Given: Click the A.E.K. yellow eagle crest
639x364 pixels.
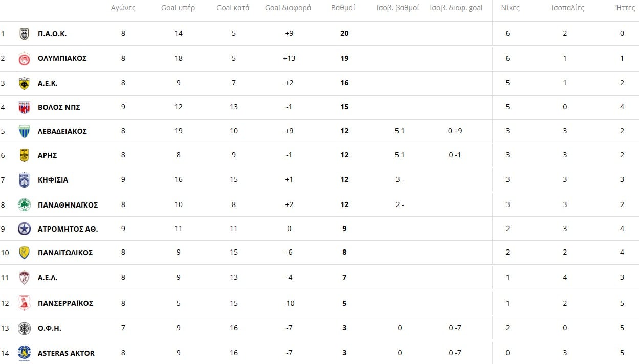Looking at the screenshot, I should (x=24, y=83).
